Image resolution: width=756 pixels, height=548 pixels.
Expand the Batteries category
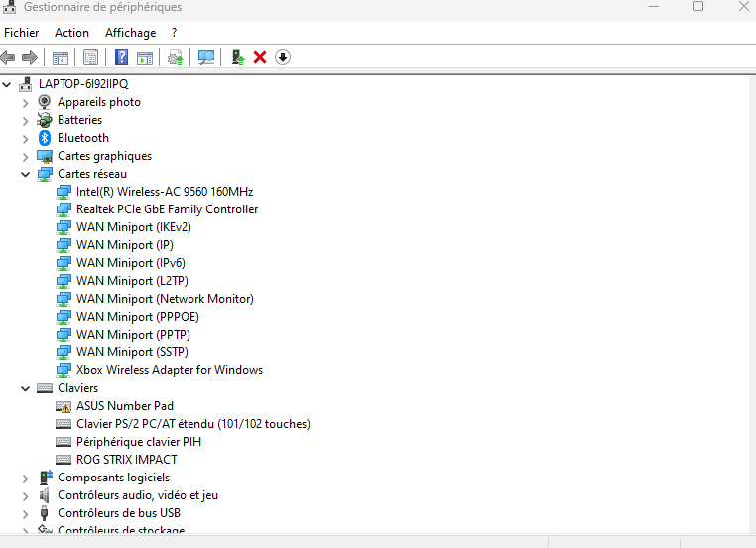click(x=25, y=120)
